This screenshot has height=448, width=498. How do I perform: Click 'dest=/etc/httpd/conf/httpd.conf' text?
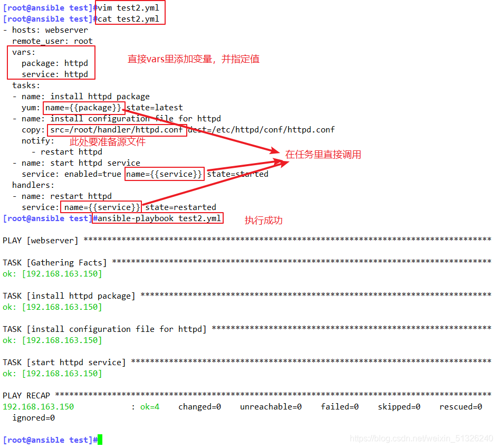[261, 130]
